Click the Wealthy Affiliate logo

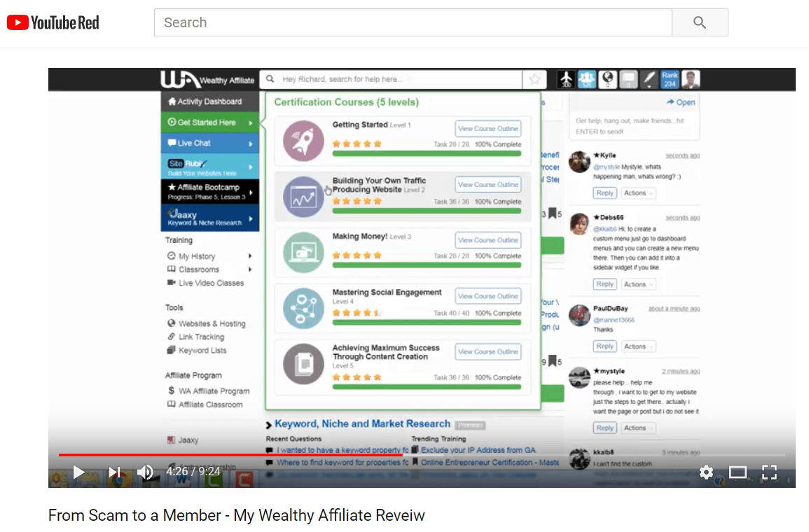[x=207, y=79]
